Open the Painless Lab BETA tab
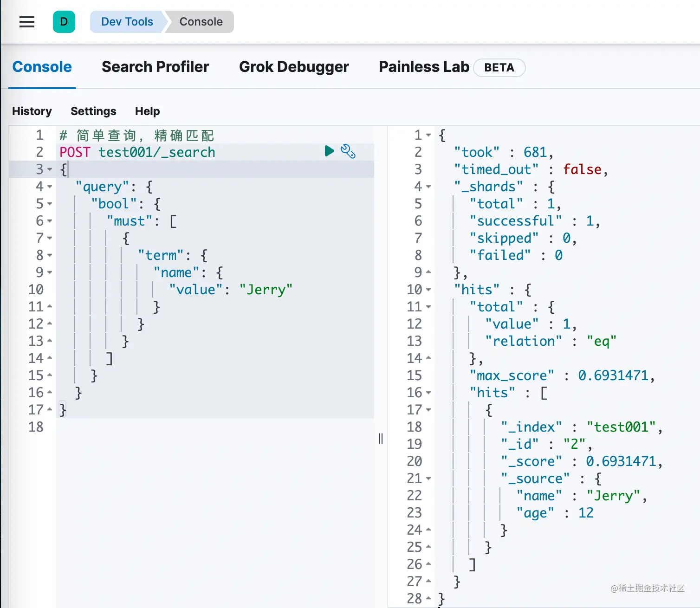 pyautogui.click(x=423, y=67)
